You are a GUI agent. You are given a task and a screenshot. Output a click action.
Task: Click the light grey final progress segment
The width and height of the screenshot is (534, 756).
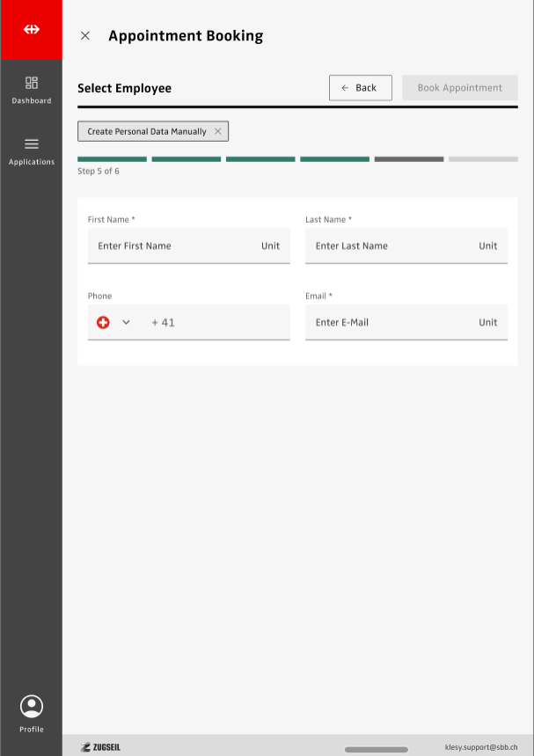tap(483, 159)
